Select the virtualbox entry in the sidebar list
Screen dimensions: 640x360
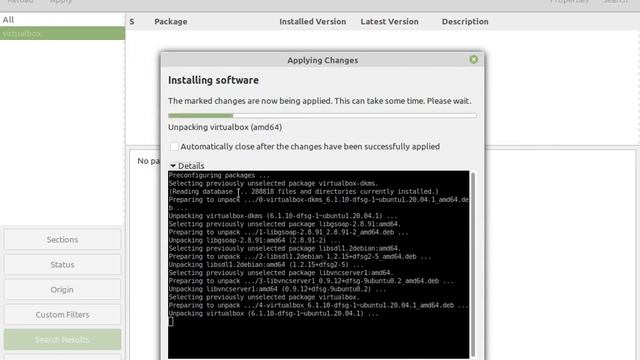(62, 33)
